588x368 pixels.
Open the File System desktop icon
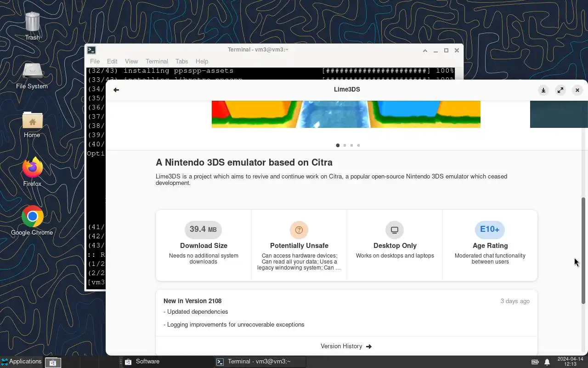[32, 75]
